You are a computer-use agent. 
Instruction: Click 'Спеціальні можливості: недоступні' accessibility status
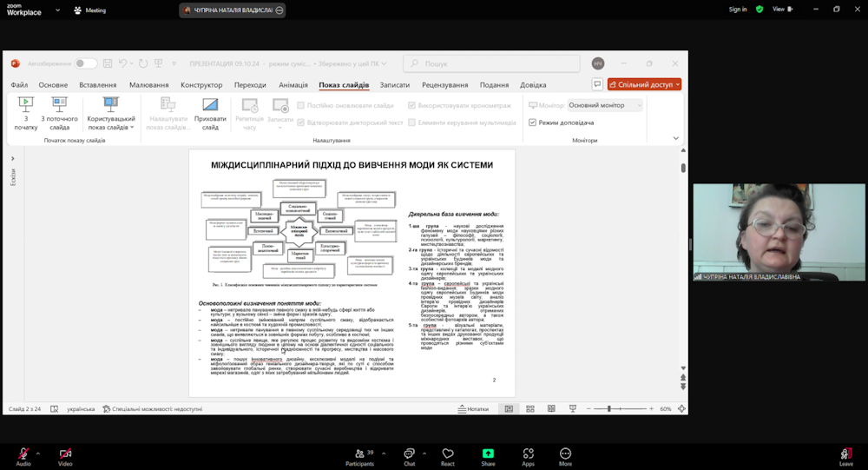(152, 409)
